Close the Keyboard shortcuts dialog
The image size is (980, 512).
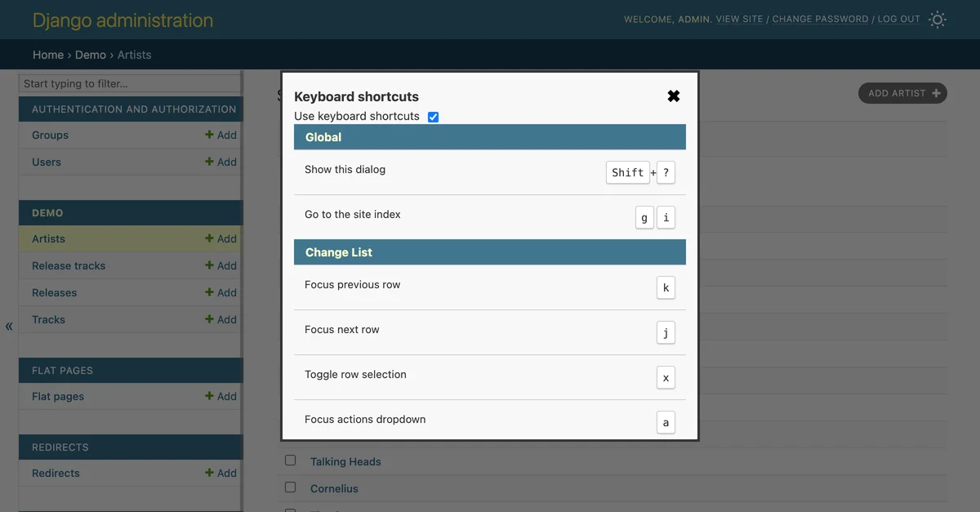point(674,96)
